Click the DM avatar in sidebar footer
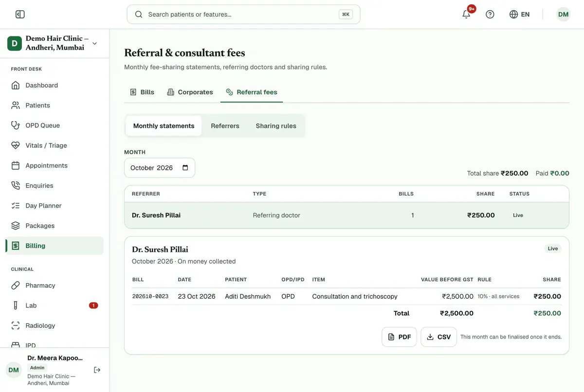 14,370
